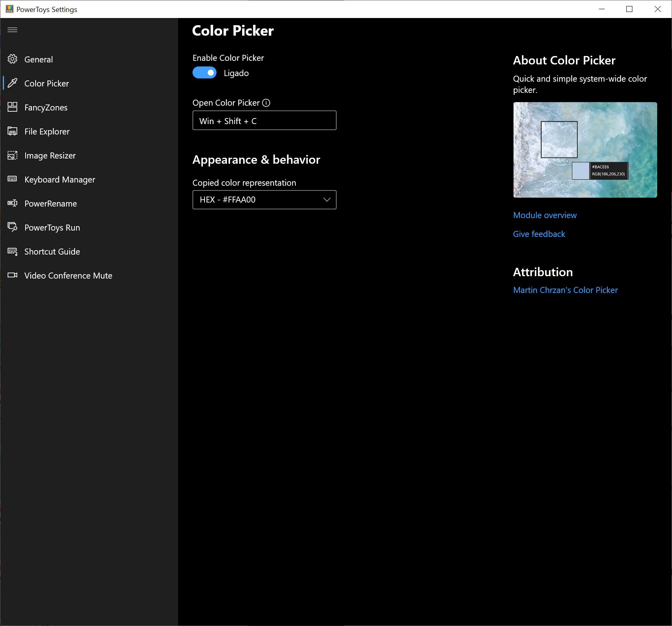672x626 pixels.
Task: Switch to Image Resizer page
Action: click(89, 155)
